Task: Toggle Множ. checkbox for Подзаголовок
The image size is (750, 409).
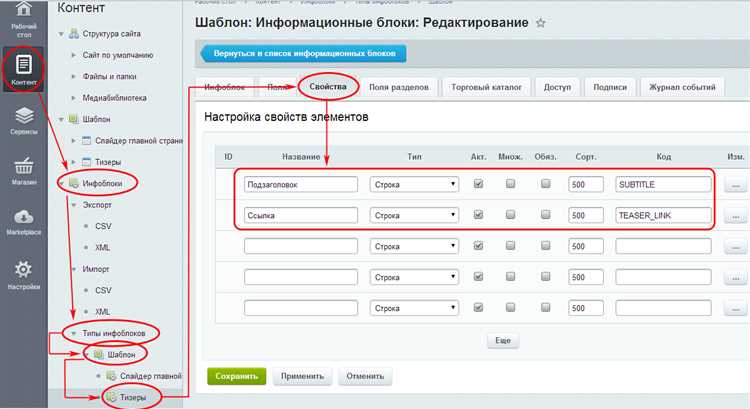Action: pos(510,184)
